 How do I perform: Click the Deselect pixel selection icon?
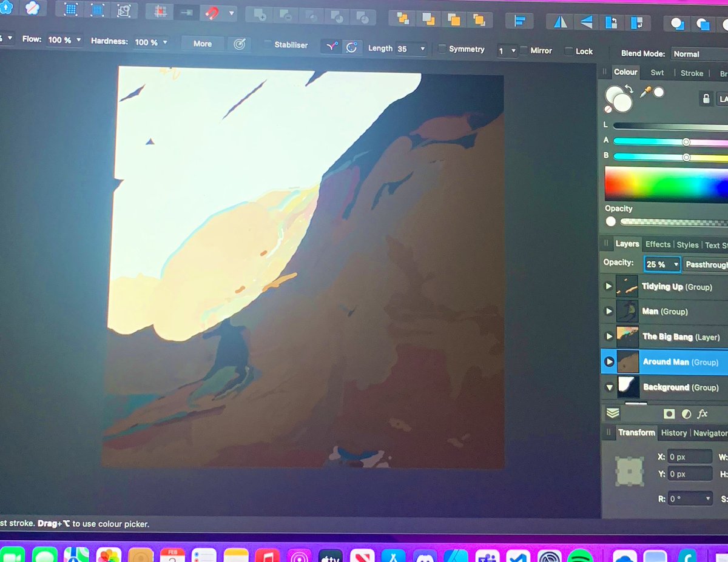click(x=97, y=10)
